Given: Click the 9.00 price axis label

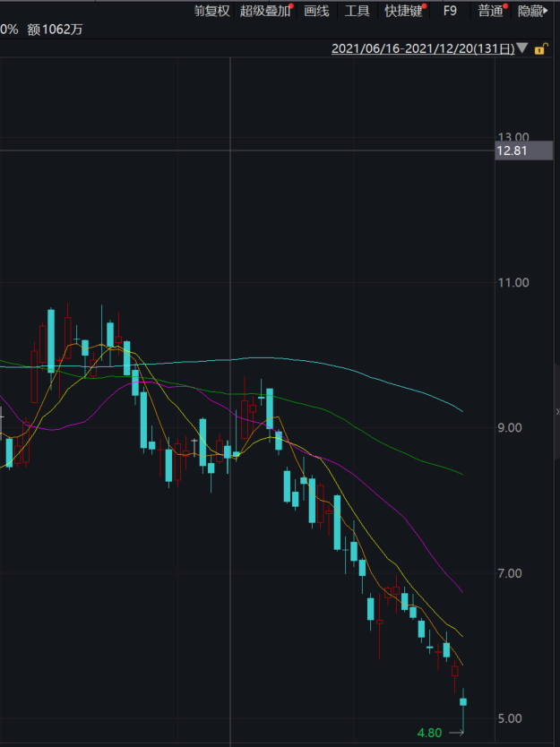Looking at the screenshot, I should [510, 428].
